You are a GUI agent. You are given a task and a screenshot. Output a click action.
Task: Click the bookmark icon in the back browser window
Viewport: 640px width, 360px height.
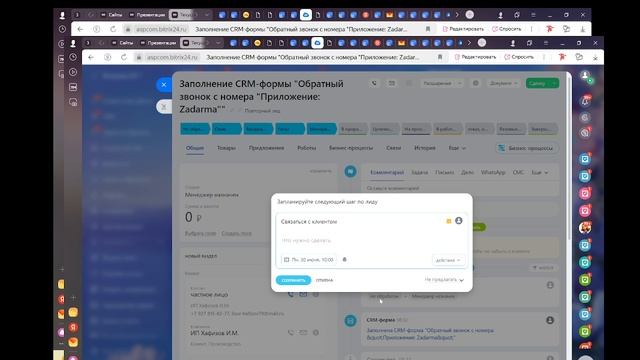tap(428, 29)
